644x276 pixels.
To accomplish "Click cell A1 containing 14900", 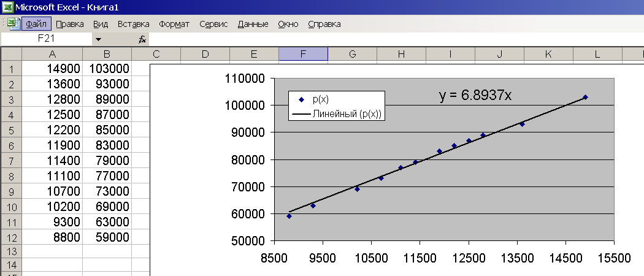I will (52, 69).
